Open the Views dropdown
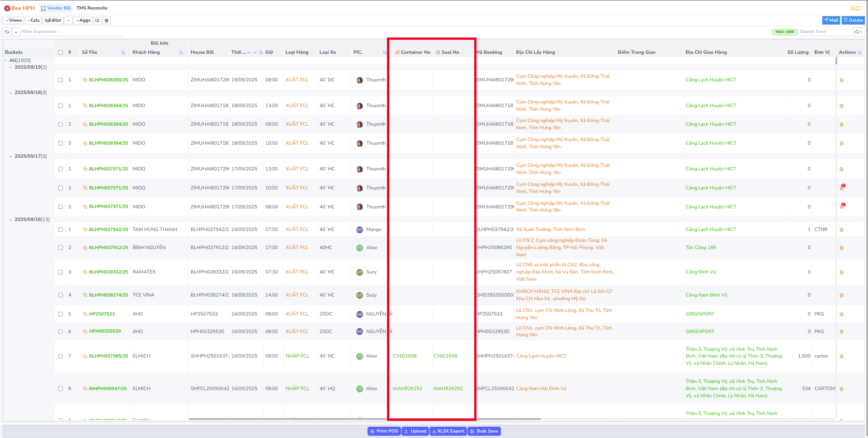Screen dimensions: 868x438 coord(14,20)
